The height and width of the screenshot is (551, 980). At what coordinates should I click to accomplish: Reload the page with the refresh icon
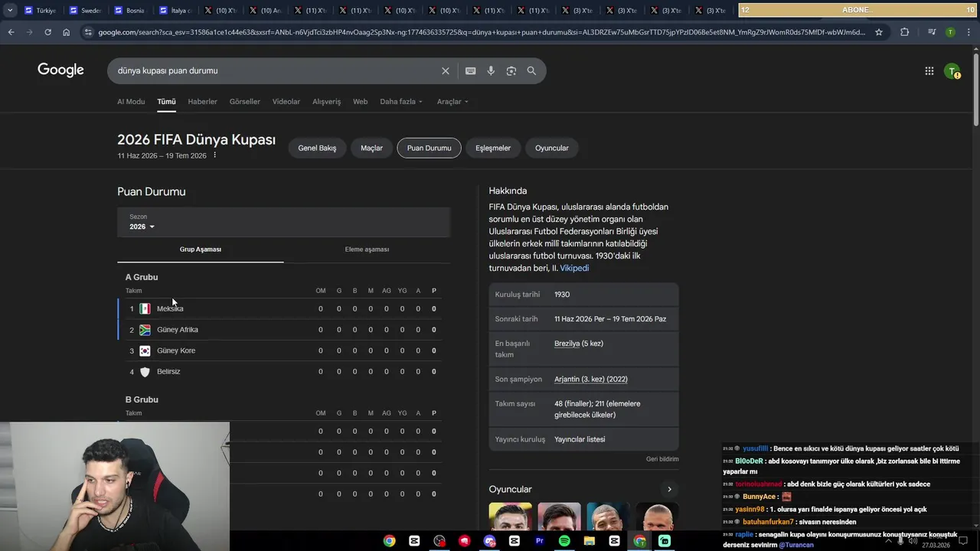(47, 32)
